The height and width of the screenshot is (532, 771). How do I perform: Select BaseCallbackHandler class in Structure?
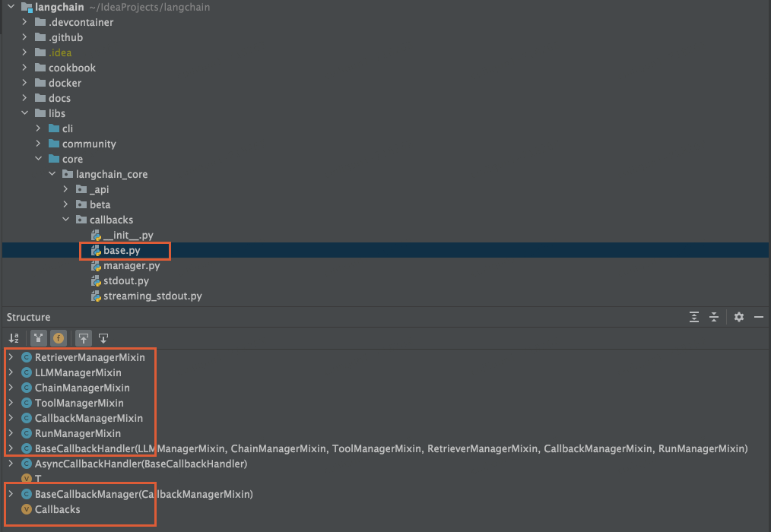click(x=391, y=449)
